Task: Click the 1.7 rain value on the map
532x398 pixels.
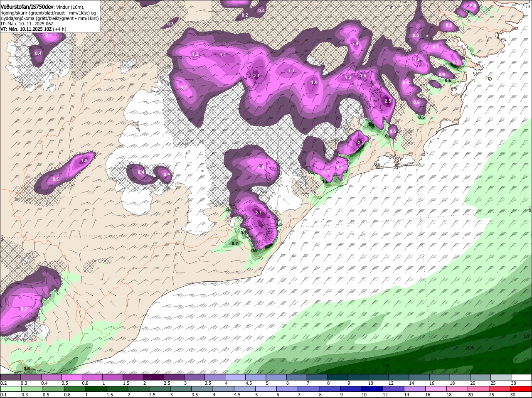Action: click(x=527, y=336)
